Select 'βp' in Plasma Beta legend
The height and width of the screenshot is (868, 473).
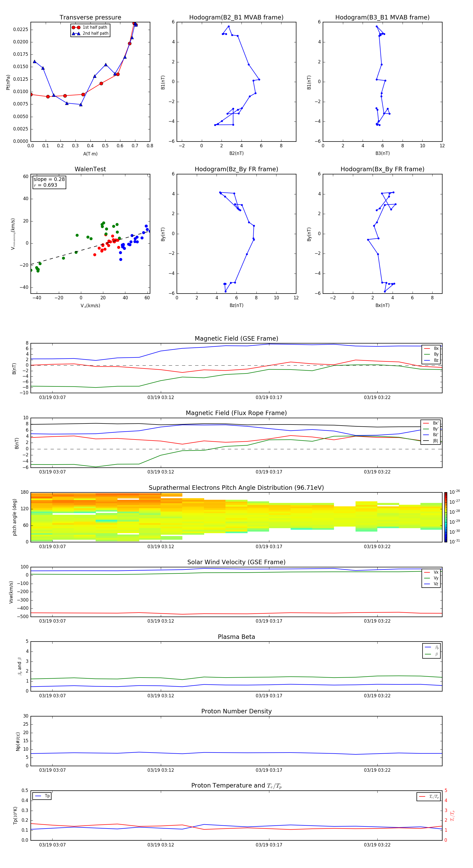tap(431, 647)
